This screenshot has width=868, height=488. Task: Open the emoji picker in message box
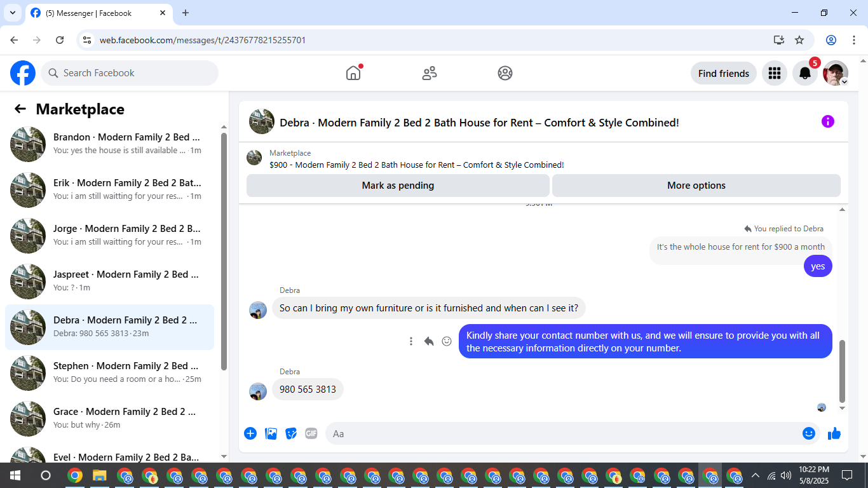coord(808,433)
